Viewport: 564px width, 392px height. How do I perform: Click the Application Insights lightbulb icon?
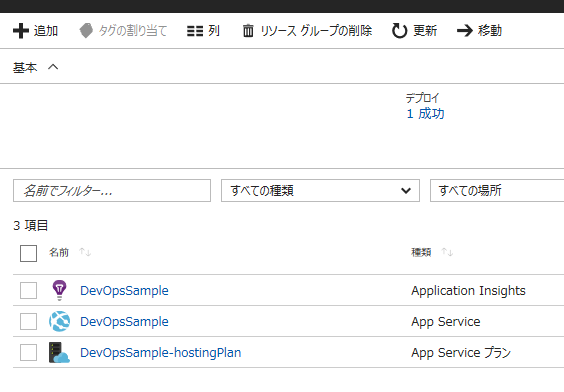(59, 290)
